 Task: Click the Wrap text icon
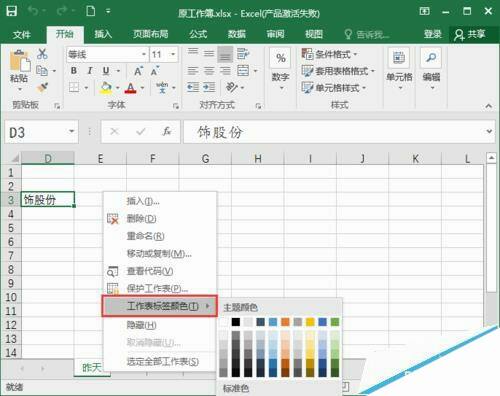[243, 53]
